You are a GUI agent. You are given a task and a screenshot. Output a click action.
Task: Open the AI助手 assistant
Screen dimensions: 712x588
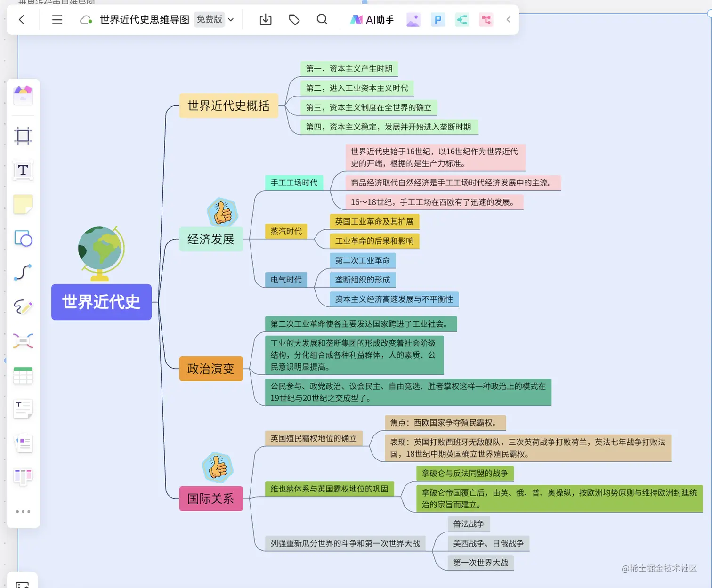coord(372,20)
